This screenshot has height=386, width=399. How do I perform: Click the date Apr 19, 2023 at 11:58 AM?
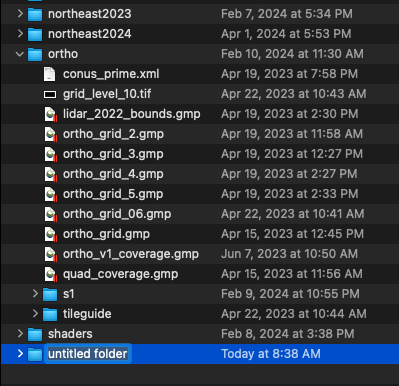coord(292,134)
